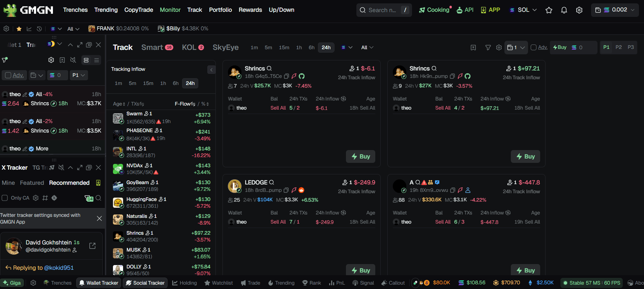
Task: Open the API link in top bar
Action: click(465, 10)
